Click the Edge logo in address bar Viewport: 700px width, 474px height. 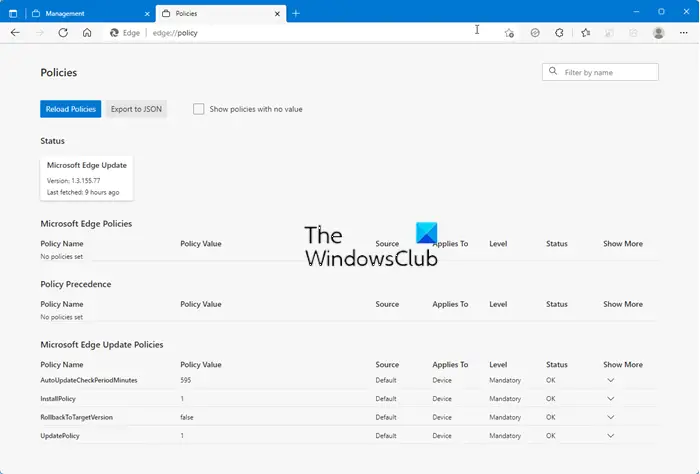114,33
